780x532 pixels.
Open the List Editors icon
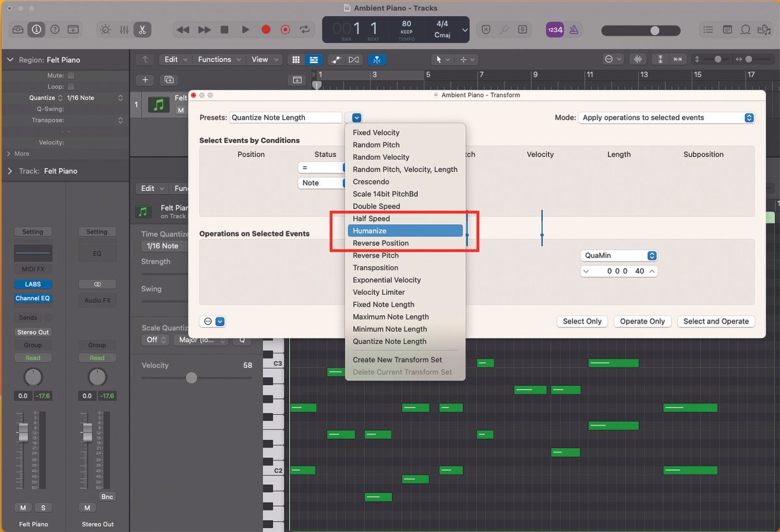(x=708, y=29)
